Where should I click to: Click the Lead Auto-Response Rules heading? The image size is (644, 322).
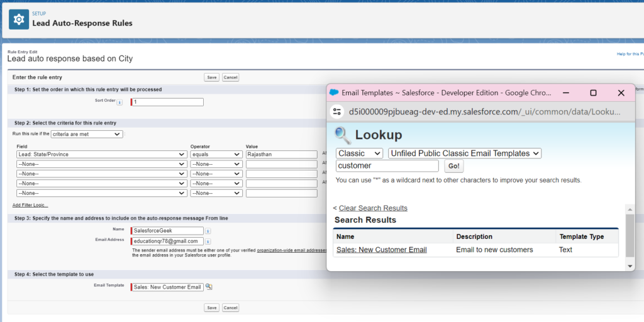[x=82, y=23]
